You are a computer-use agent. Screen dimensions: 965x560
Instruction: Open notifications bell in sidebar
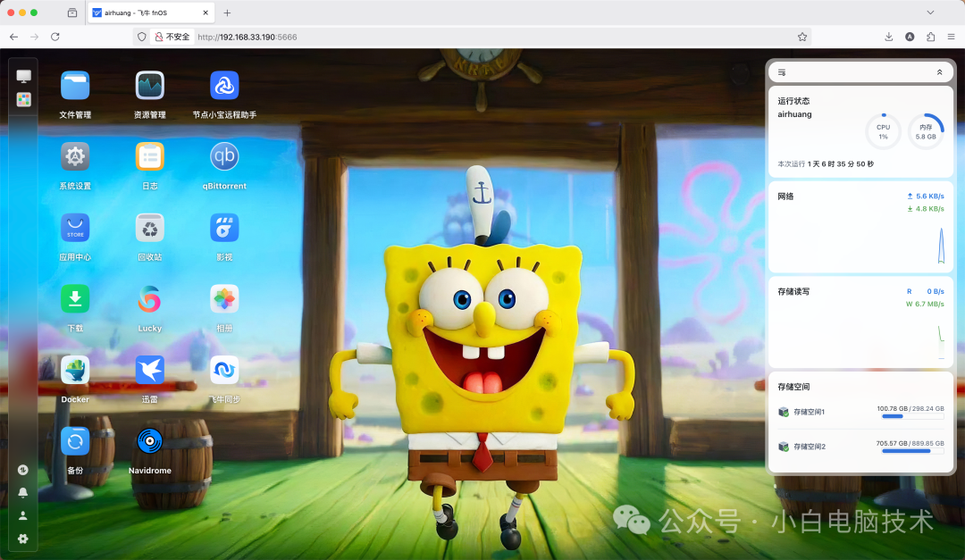pos(22,492)
